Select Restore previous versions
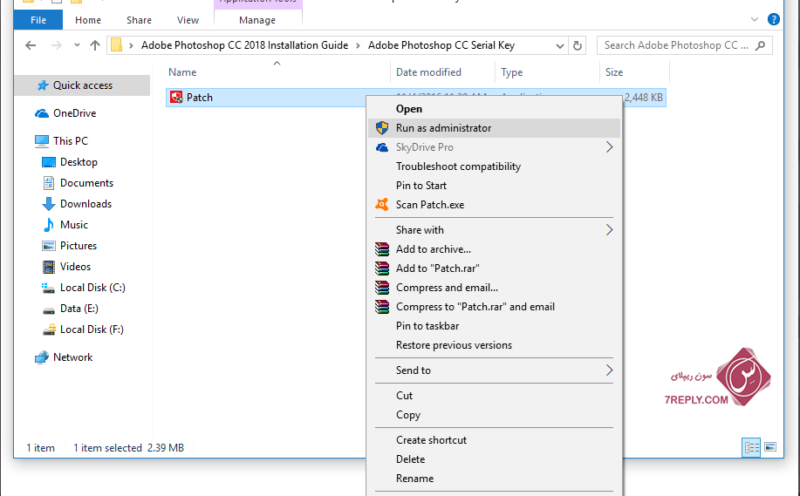The image size is (800, 496). [454, 345]
